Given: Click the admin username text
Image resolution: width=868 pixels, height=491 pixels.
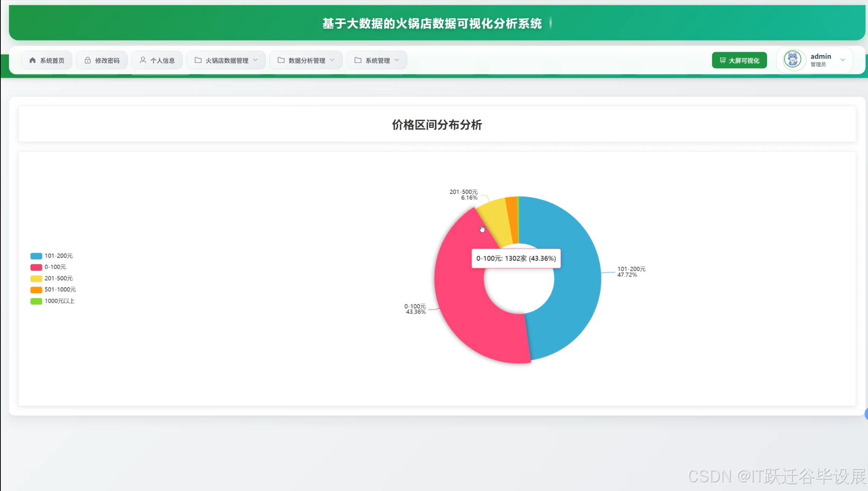Looking at the screenshot, I should click(x=820, y=56).
